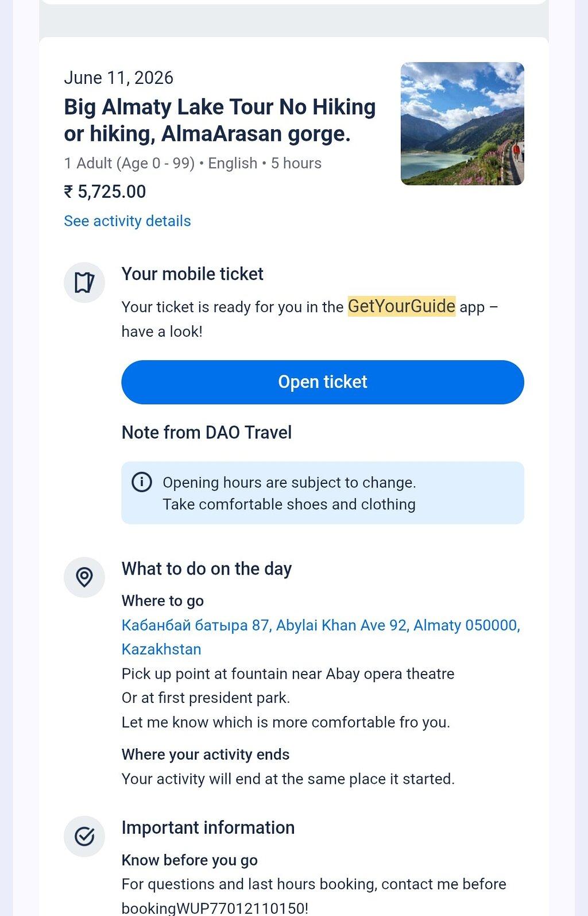The image size is (588, 916).
Task: Click the Open ticket button
Action: (323, 382)
